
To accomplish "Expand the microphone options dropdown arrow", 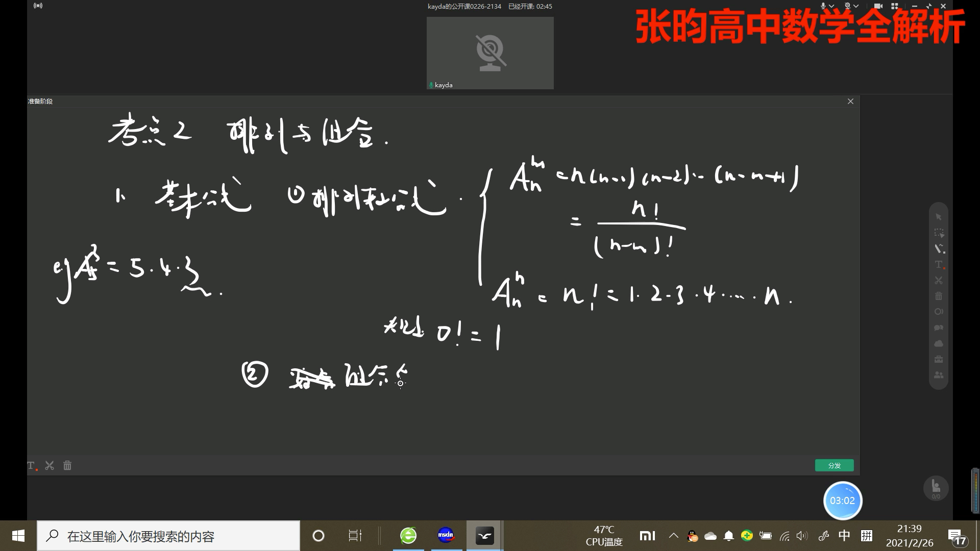I will tap(831, 6).
